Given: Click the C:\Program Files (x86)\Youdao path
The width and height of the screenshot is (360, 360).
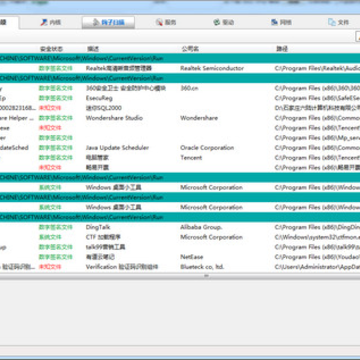Looking at the screenshot, I should coord(317,257).
